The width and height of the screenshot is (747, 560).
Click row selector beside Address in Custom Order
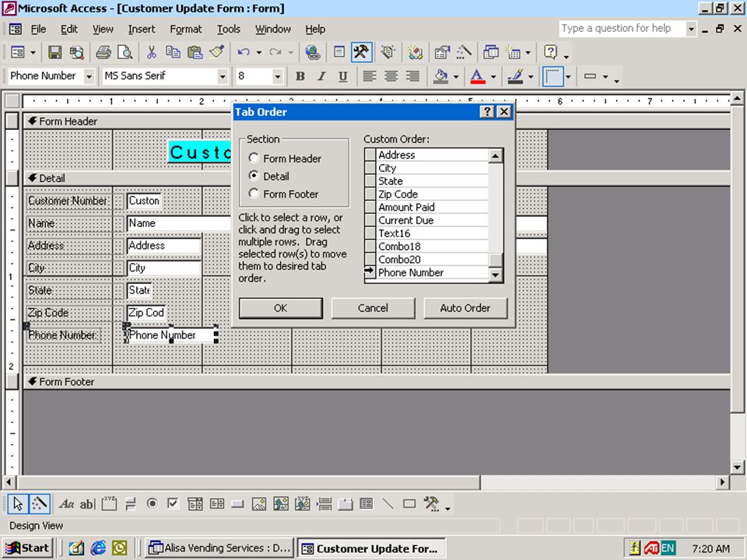[370, 155]
